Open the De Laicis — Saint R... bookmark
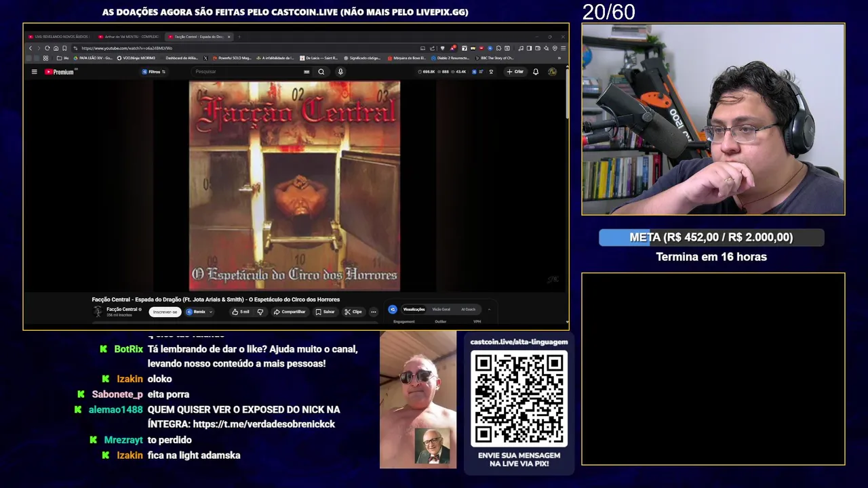The image size is (868, 488). point(319,58)
